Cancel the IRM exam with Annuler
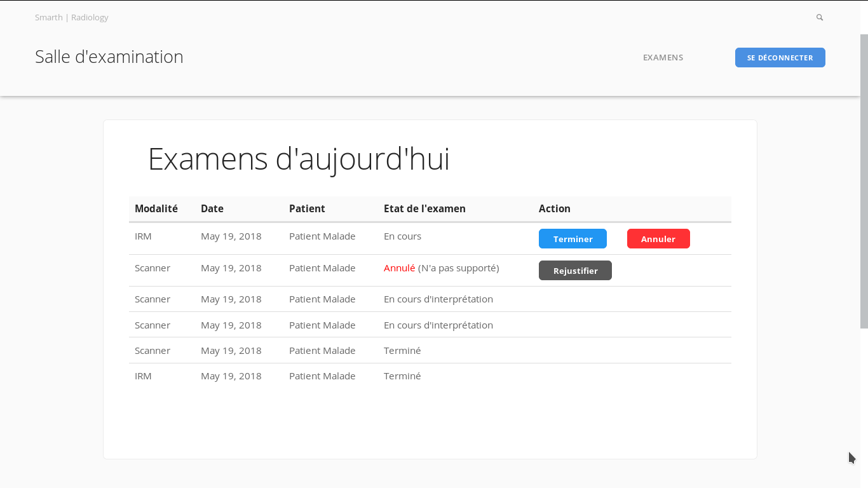 [x=658, y=239]
